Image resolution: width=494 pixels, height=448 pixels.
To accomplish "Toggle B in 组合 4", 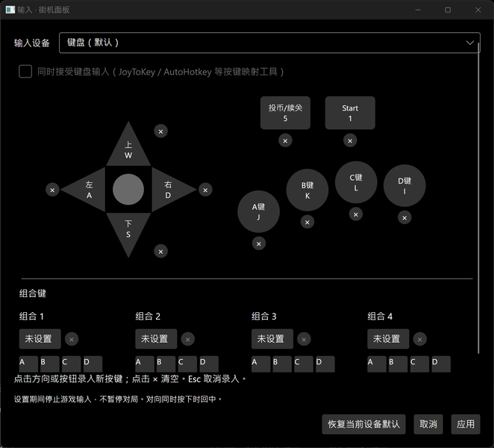I will [x=398, y=364].
